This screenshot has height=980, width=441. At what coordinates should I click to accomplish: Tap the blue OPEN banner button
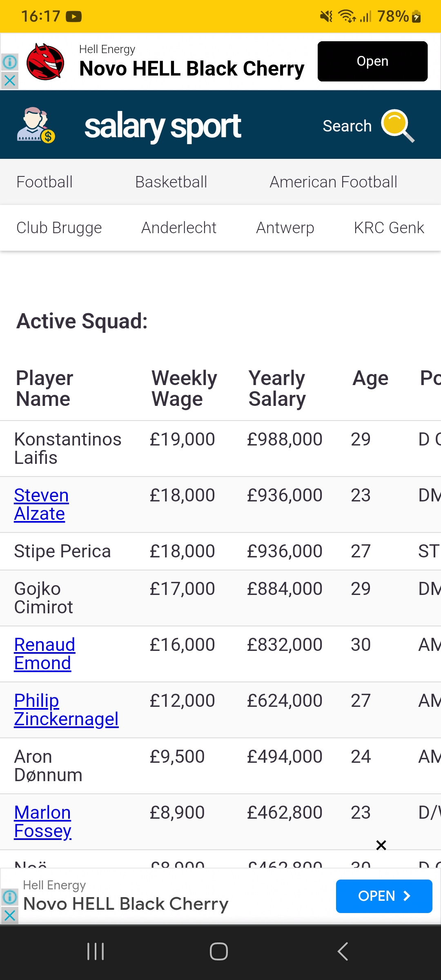(x=384, y=896)
